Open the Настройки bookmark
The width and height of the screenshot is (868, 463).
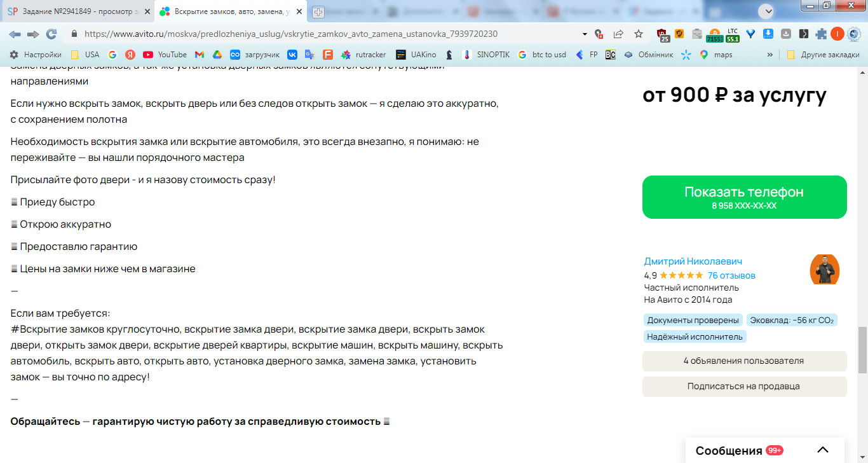pos(36,55)
